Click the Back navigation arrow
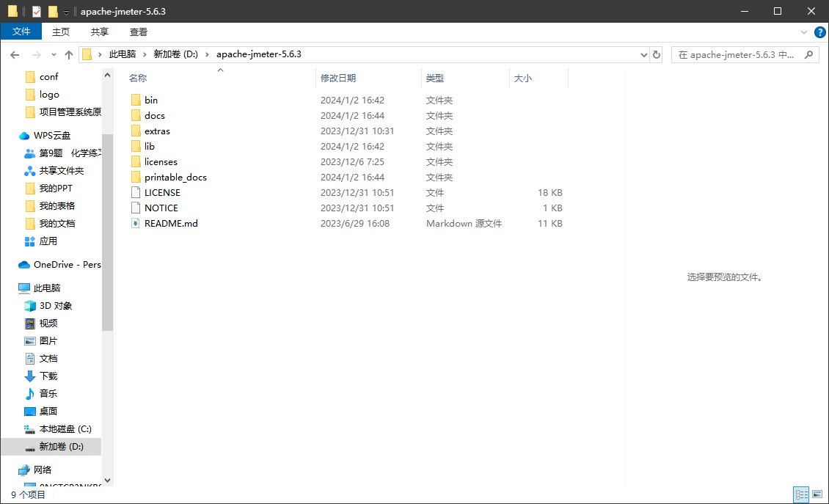829x504 pixels. (x=15, y=54)
